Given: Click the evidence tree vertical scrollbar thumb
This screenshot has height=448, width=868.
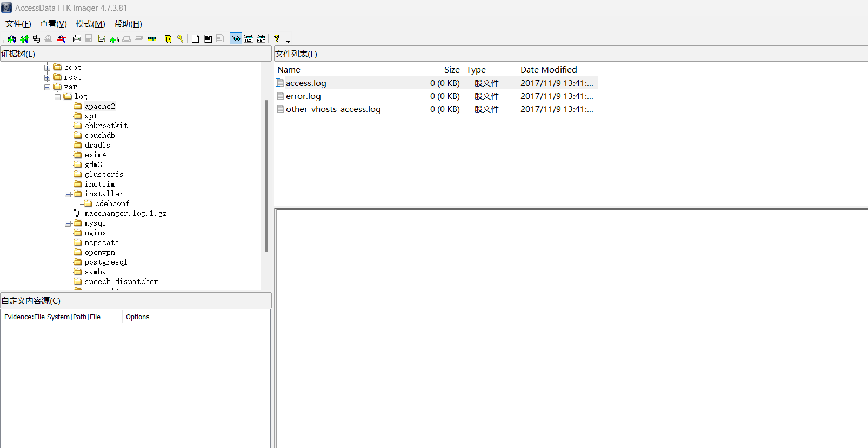Looking at the screenshot, I should [x=266, y=176].
